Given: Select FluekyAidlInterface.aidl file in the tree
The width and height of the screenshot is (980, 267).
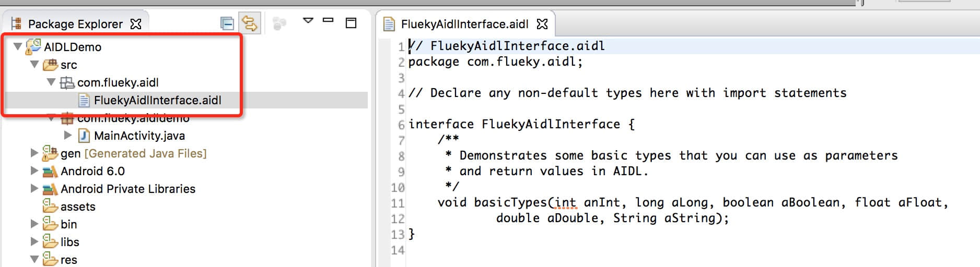Looking at the screenshot, I should (x=157, y=100).
